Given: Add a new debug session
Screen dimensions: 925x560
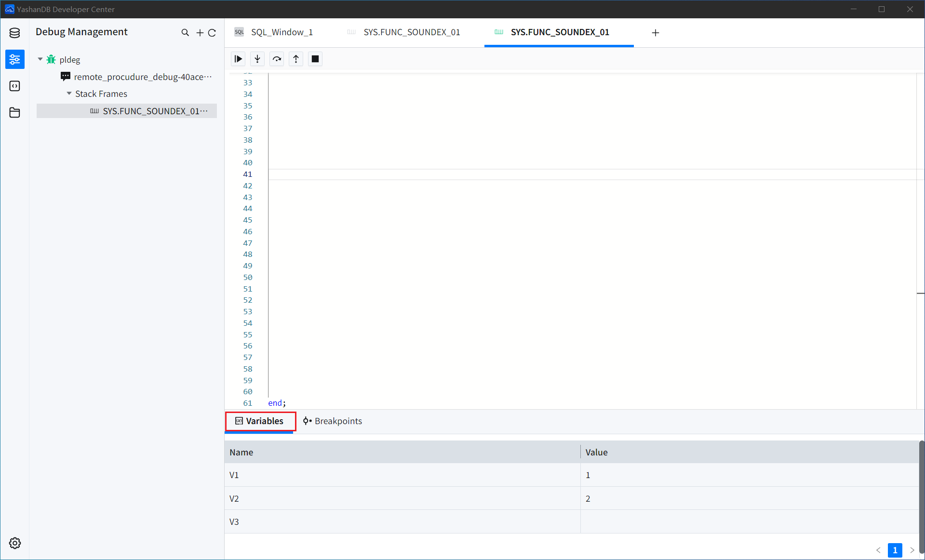Looking at the screenshot, I should click(x=200, y=33).
